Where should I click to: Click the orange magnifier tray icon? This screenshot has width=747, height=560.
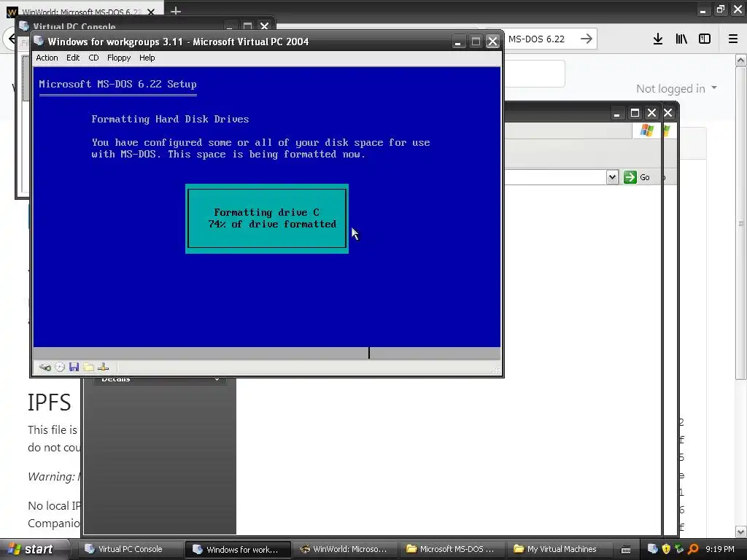click(x=693, y=549)
